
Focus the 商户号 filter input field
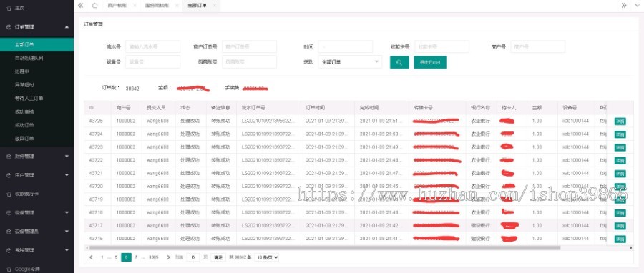point(538,46)
